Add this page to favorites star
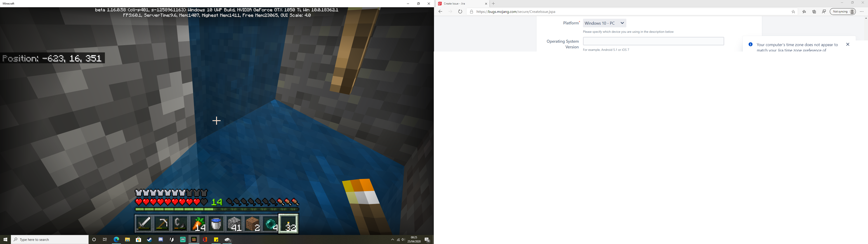868x244 pixels. pos(793,12)
